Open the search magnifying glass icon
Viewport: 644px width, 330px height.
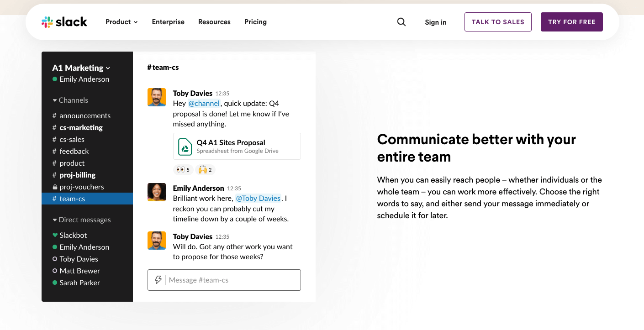pyautogui.click(x=401, y=22)
